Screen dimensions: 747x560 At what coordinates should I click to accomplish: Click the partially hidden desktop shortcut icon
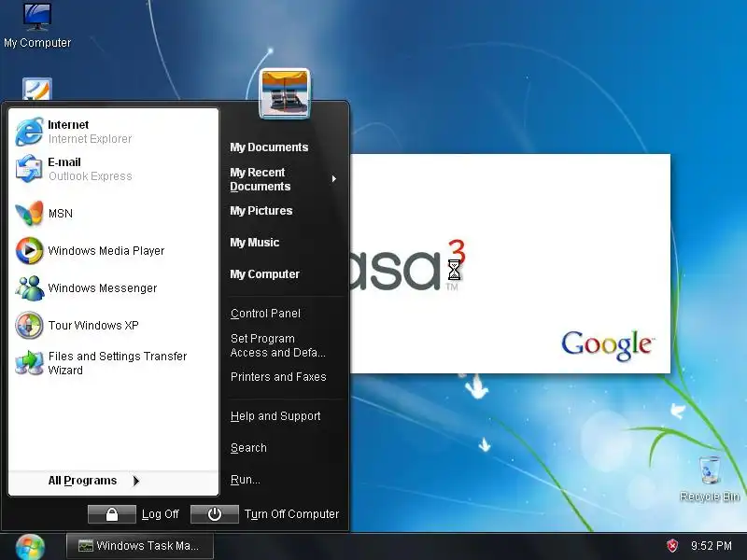tap(37, 89)
